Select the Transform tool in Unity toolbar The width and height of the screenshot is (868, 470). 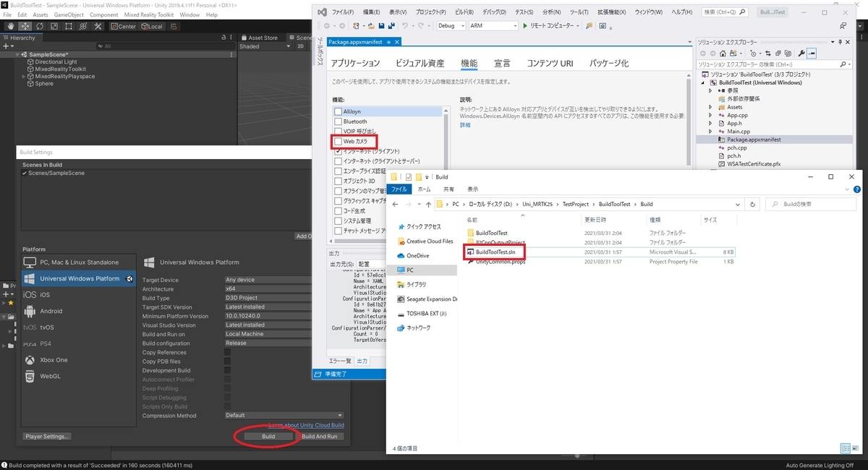(x=82, y=26)
